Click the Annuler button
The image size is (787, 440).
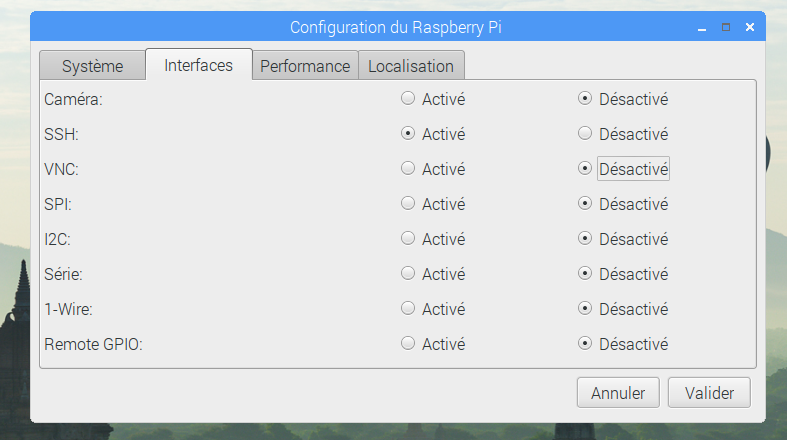coord(618,392)
